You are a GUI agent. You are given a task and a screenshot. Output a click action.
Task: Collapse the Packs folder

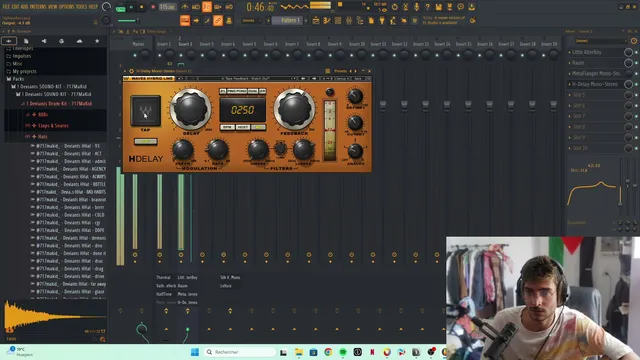click(18, 79)
